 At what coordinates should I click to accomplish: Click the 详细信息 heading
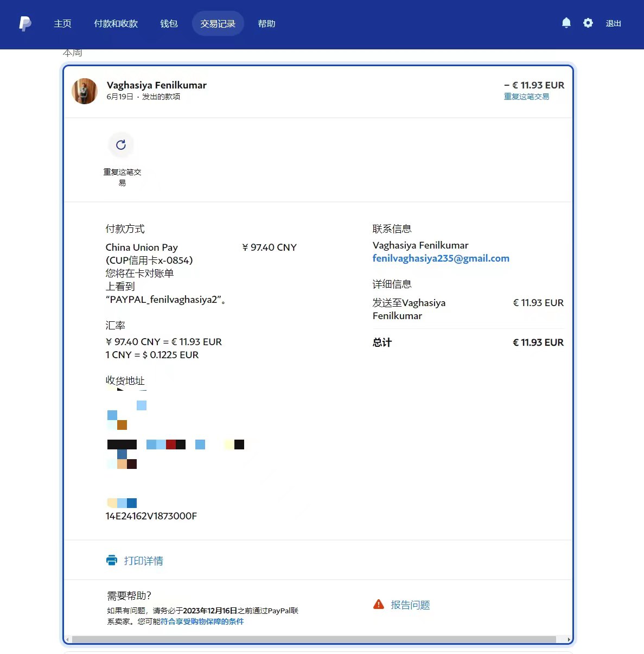[392, 284]
